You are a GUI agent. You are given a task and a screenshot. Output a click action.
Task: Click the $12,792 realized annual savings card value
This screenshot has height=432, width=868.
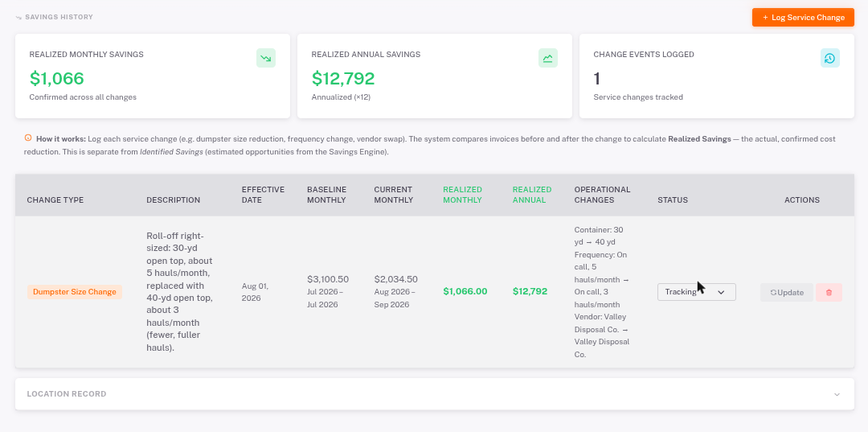coord(343,79)
